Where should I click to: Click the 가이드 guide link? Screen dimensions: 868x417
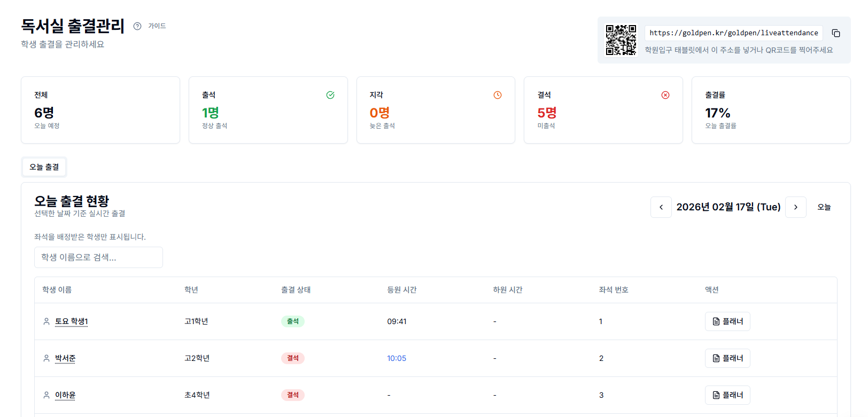click(157, 26)
